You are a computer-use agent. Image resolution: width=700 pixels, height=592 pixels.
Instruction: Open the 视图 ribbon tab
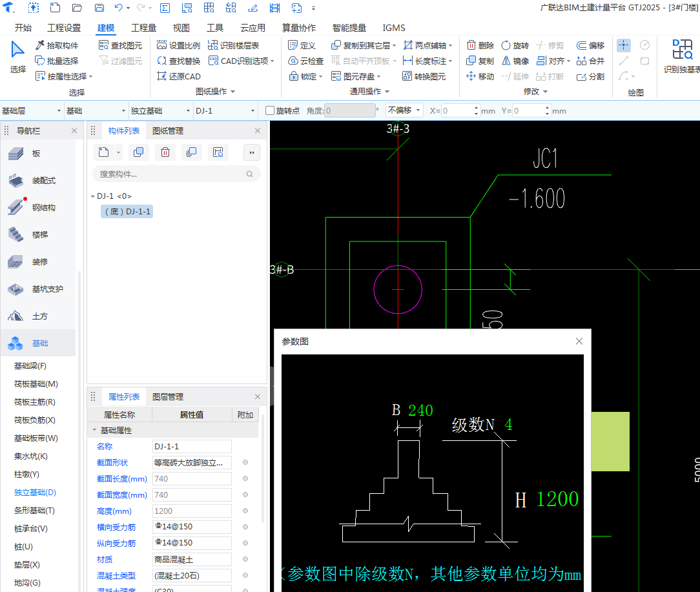pyautogui.click(x=181, y=28)
